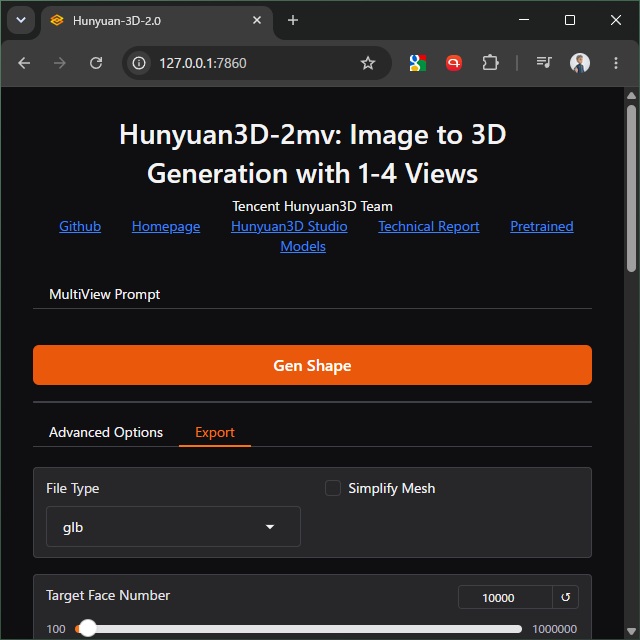The width and height of the screenshot is (640, 640).
Task: Reload the page with the refresh icon
Action: (96, 63)
